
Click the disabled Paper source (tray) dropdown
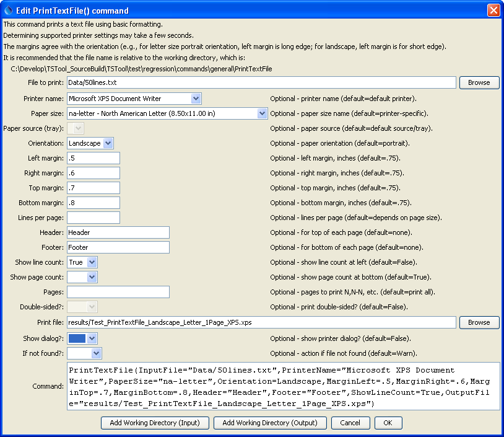pos(76,128)
